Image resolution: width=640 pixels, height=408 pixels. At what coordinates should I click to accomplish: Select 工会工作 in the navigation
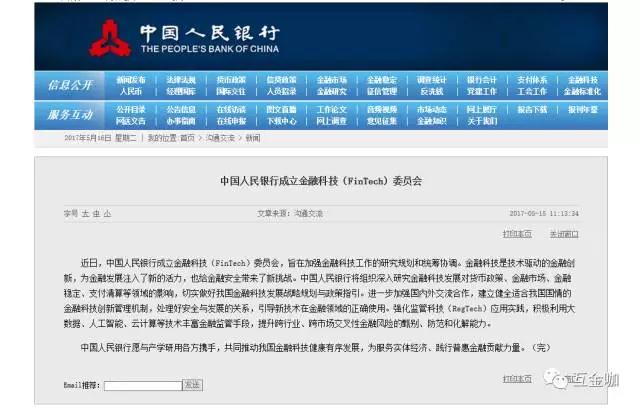tap(532, 92)
